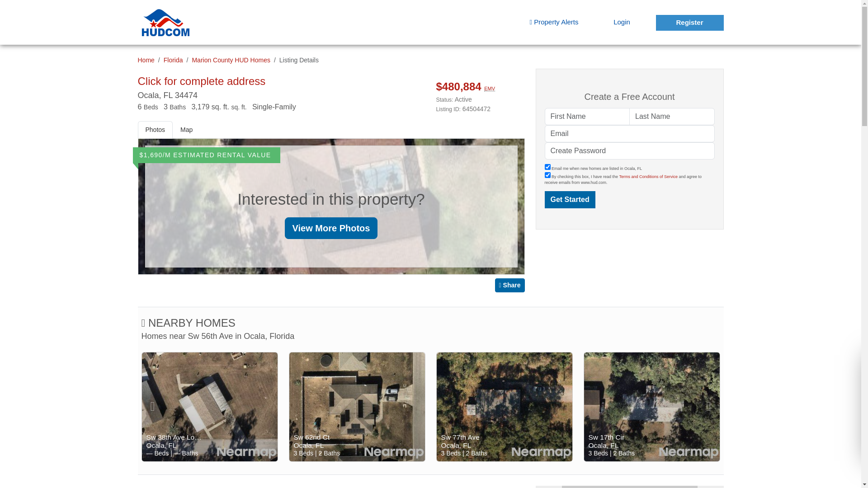Click next arrow in nearby homes carousel
Viewport: 868px width, 488px height.
click(x=708, y=407)
